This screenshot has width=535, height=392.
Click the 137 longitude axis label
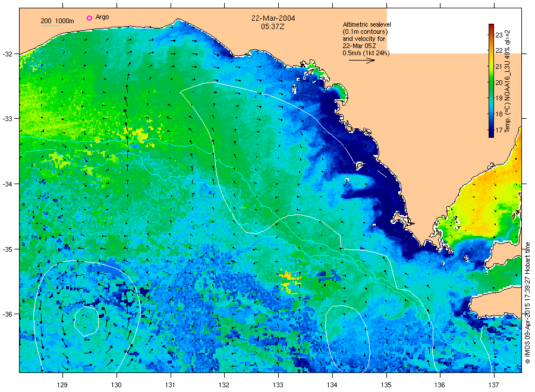tap(494, 385)
